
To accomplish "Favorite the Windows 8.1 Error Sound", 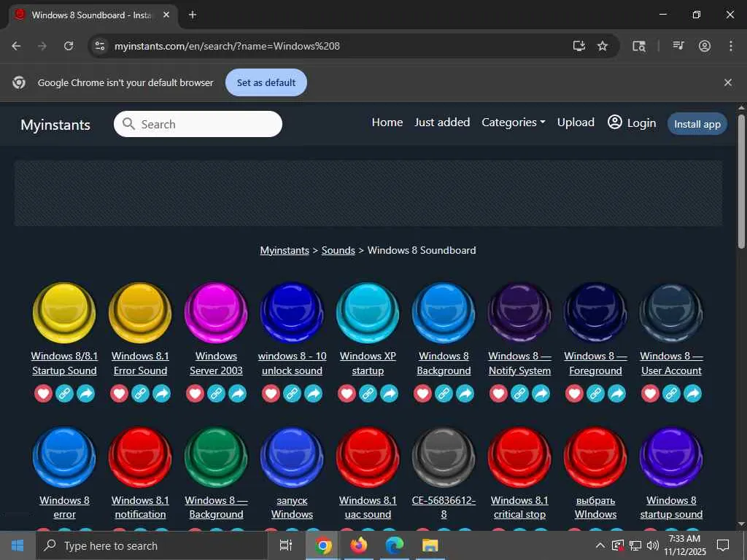I will point(119,393).
